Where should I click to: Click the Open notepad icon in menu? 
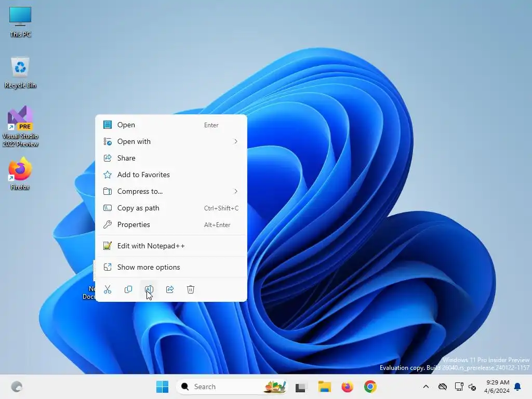coord(108,125)
